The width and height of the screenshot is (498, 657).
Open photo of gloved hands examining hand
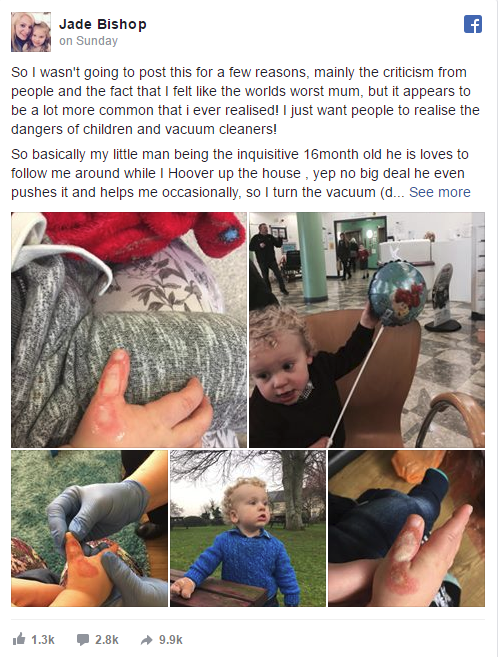(x=89, y=528)
